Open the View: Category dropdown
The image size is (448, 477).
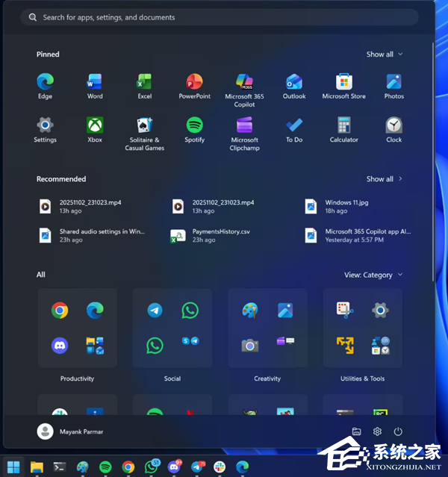click(373, 275)
